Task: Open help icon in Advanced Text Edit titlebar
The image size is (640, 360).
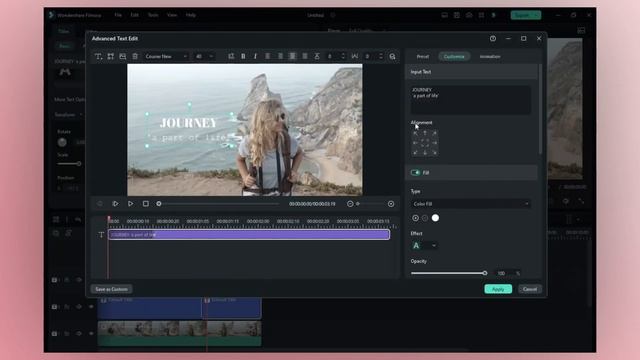Action: coord(493,38)
